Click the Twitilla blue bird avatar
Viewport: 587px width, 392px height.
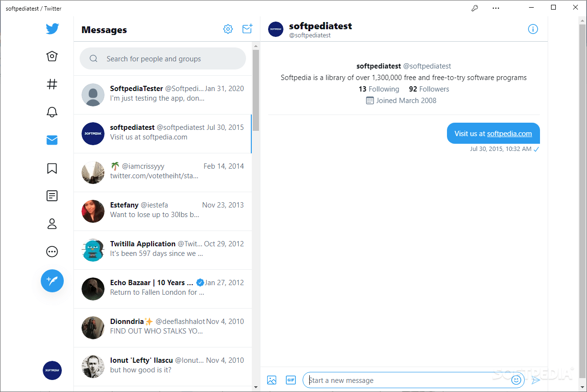pyautogui.click(x=93, y=250)
